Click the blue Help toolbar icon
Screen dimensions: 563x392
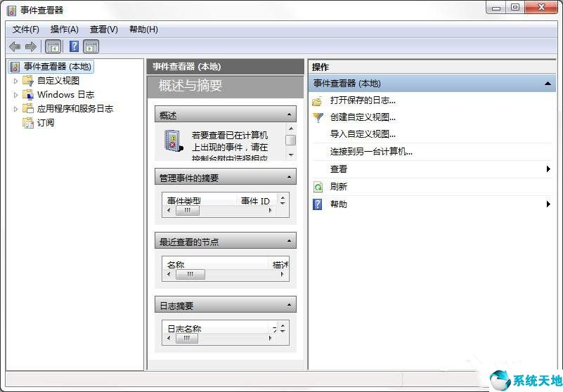pos(74,46)
